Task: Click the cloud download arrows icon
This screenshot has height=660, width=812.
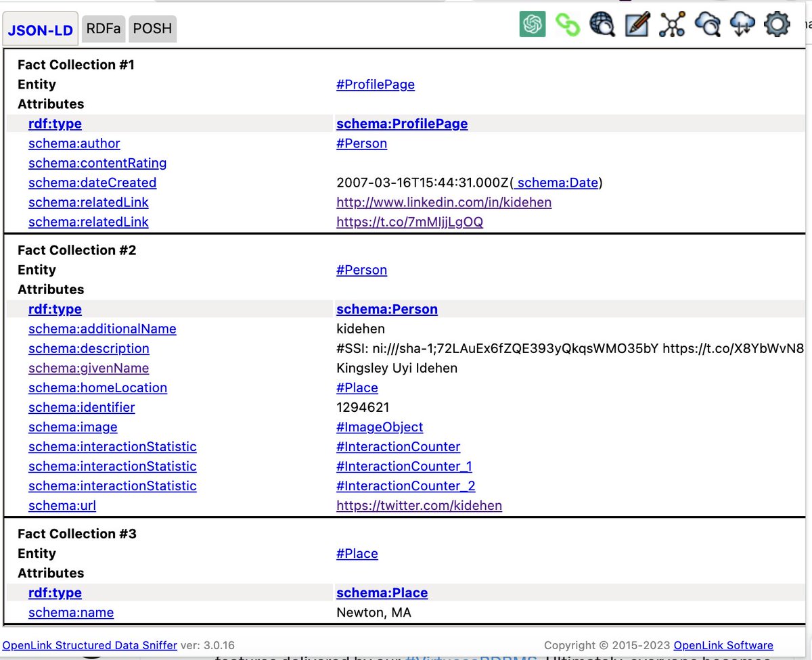Action: [742, 24]
